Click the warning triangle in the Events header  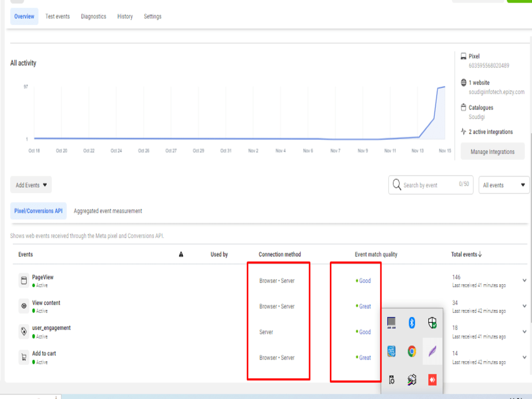pos(181,254)
